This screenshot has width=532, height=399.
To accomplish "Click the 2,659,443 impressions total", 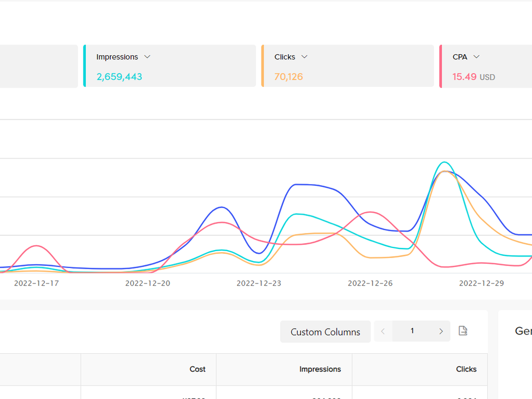I will 119,77.
